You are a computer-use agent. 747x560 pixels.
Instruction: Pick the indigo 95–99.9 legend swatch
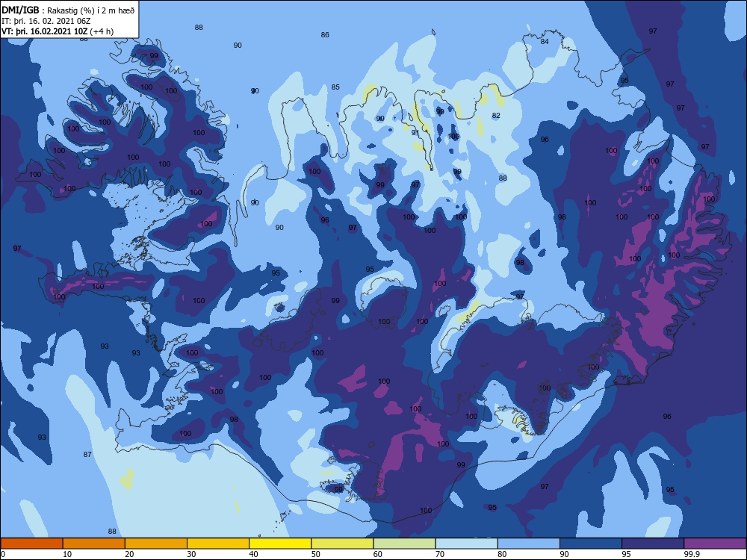[653, 544]
